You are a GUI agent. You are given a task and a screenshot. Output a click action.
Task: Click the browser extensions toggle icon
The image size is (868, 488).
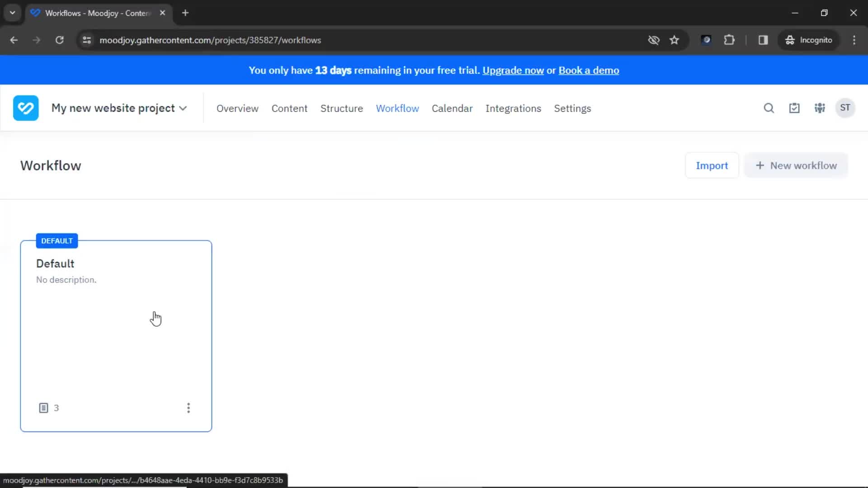pos(730,40)
